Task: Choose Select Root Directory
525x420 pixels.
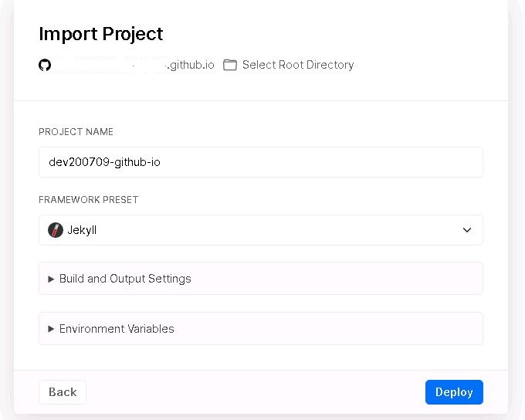Action: (298, 65)
